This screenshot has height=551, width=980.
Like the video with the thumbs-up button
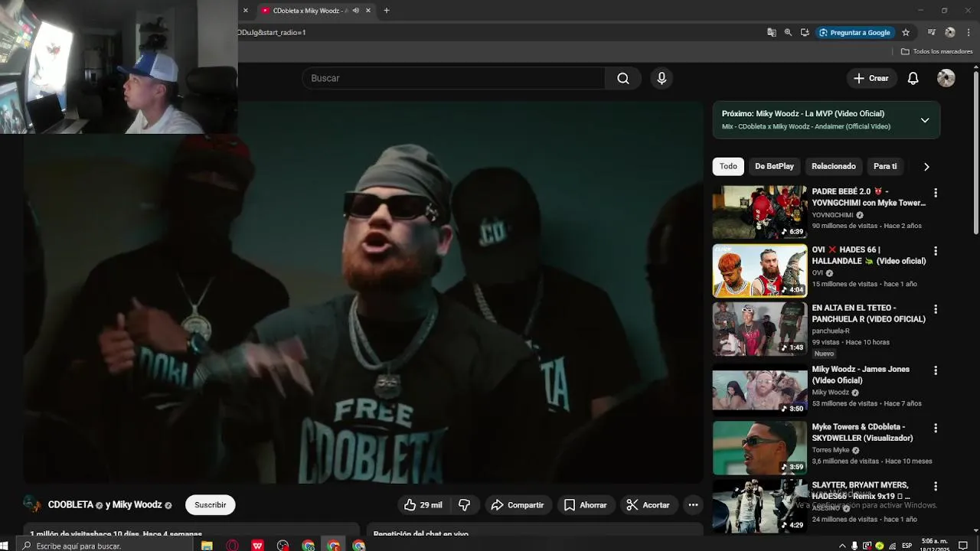tap(423, 505)
